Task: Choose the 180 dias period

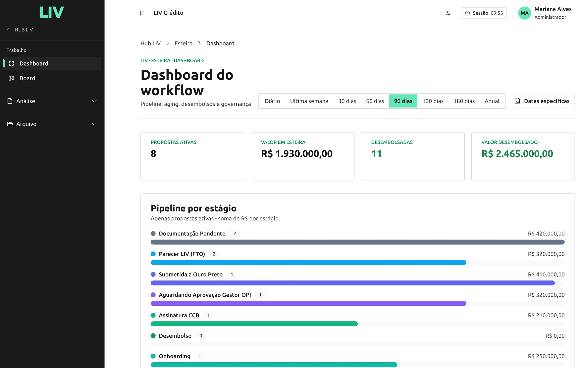Action: 464,101
